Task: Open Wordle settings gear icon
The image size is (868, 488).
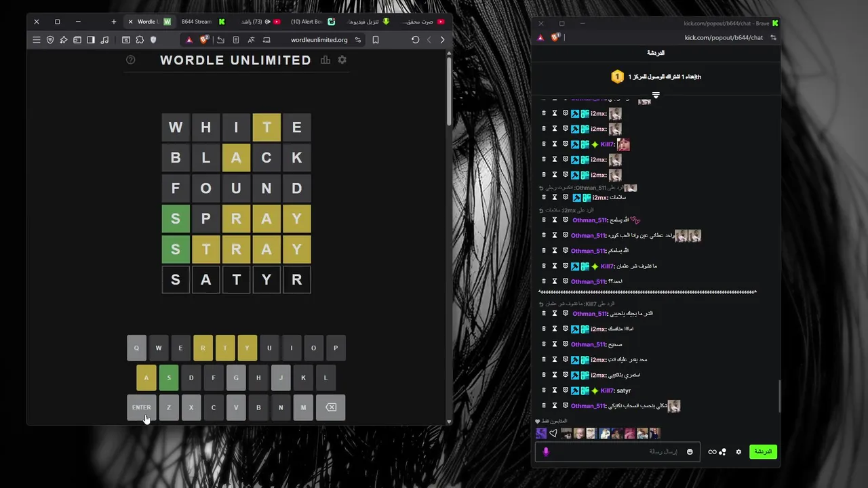Action: (342, 60)
